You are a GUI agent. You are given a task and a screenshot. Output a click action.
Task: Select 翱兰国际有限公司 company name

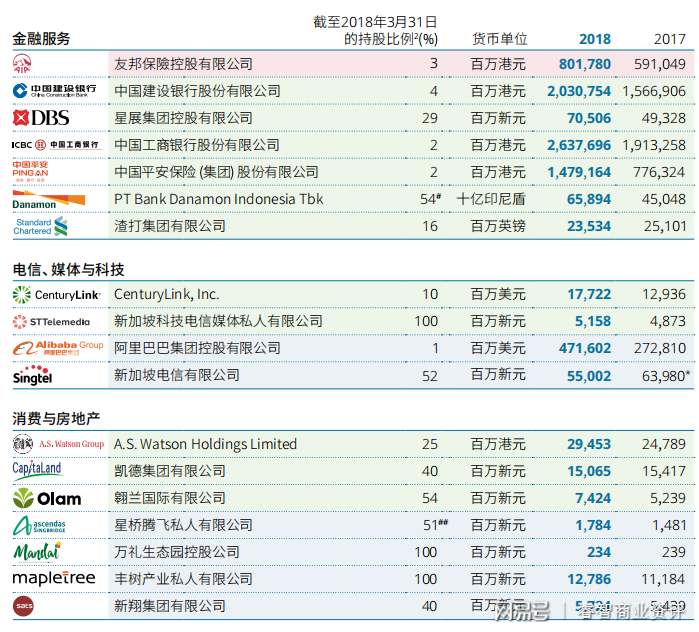pyautogui.click(x=170, y=498)
